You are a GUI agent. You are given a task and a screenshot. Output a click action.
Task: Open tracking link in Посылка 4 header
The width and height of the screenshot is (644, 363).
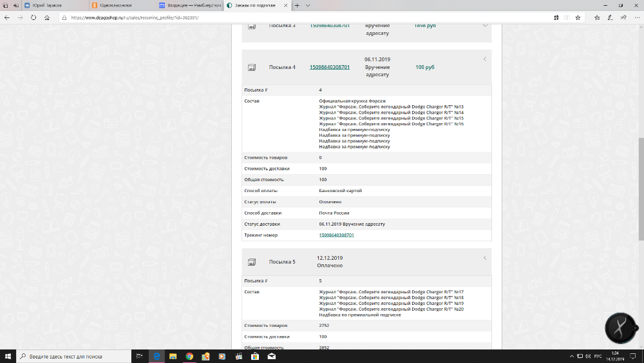point(329,67)
